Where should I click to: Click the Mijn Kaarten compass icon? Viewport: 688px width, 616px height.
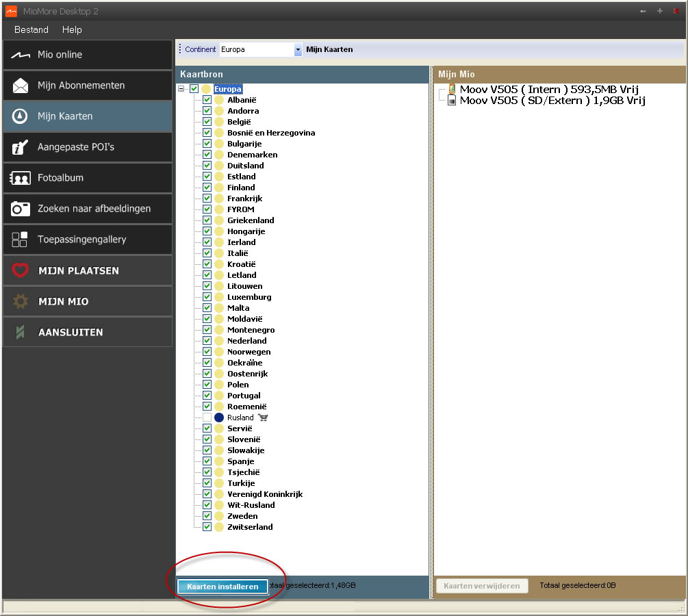click(20, 116)
